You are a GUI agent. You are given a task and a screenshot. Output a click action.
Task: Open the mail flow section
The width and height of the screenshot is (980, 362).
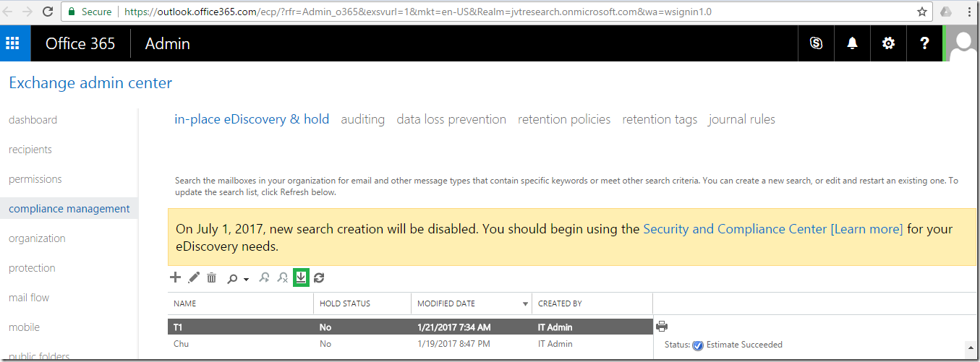29,298
